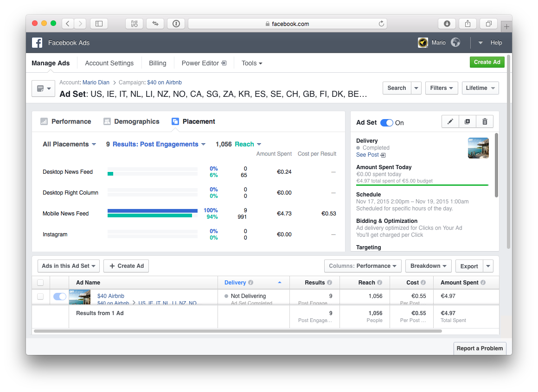
Task: Open the All Placements dropdown
Action: [69, 144]
